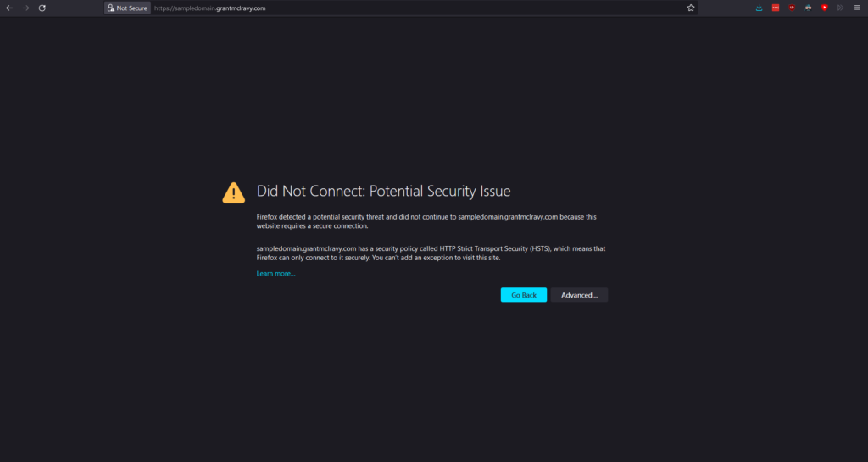This screenshot has height=462, width=868.
Task: Reload the current page
Action: (42, 8)
